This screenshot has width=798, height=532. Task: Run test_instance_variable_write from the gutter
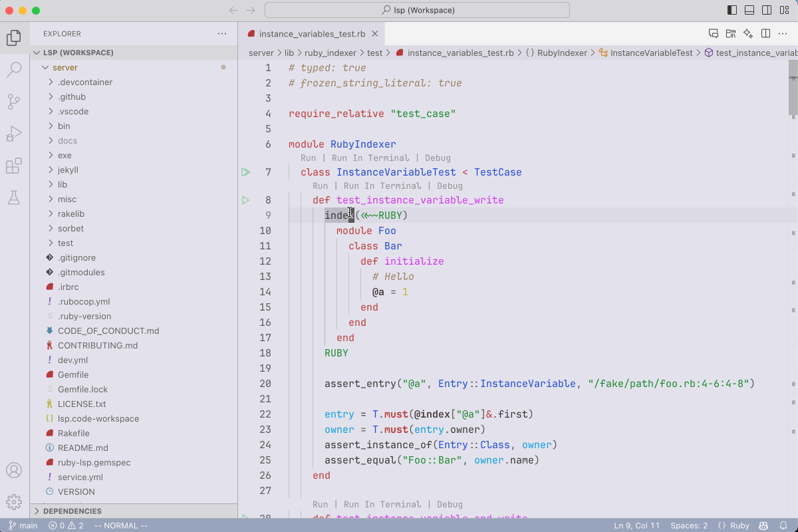click(x=245, y=200)
